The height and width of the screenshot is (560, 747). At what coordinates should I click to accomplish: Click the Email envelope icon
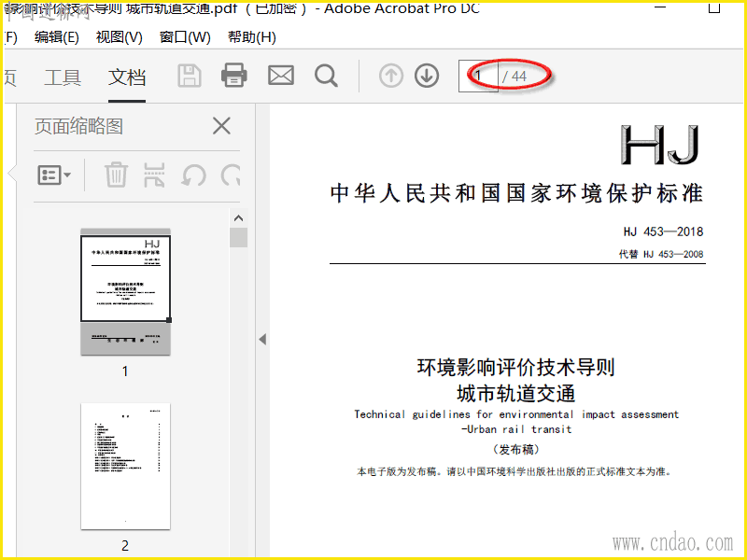pyautogui.click(x=281, y=76)
